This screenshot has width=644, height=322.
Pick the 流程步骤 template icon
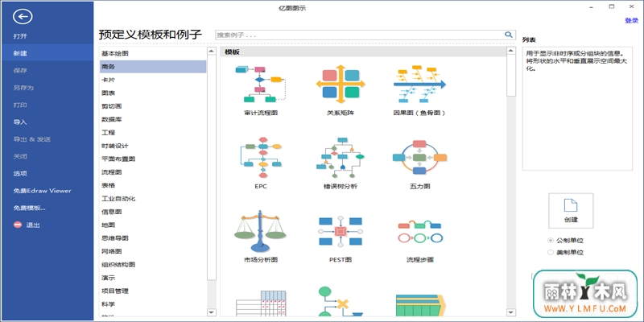[419, 233]
